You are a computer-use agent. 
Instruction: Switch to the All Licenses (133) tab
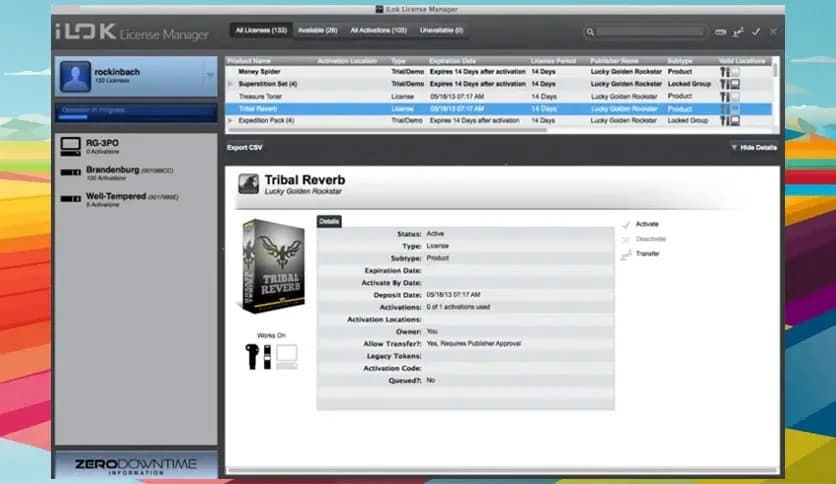(x=261, y=30)
